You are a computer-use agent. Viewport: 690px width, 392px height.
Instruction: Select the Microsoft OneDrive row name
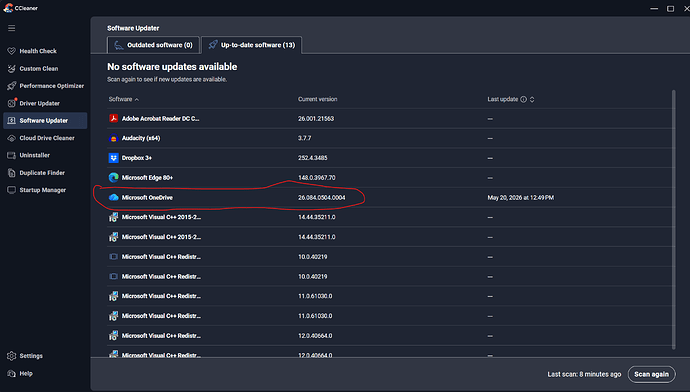point(147,198)
